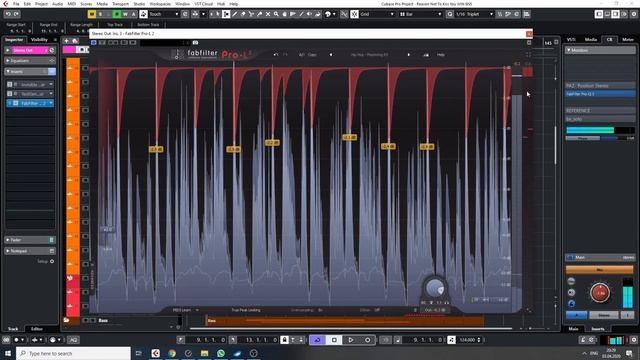640x360 pixels.
Task: Open Chrome from the Windows taskbar
Action: 172,353
